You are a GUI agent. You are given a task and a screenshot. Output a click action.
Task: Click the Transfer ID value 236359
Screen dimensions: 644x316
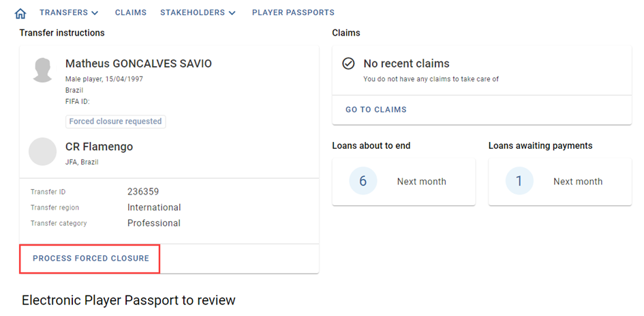pyautogui.click(x=143, y=192)
